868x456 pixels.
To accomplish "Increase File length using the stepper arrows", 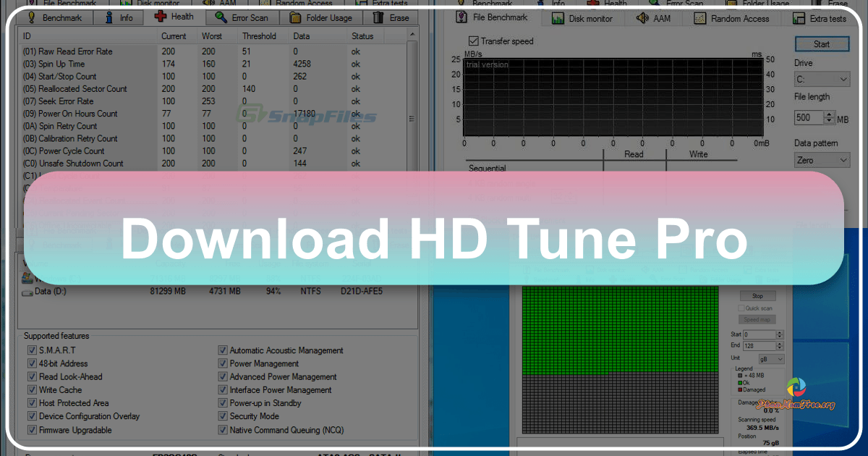I will tap(829, 117).
